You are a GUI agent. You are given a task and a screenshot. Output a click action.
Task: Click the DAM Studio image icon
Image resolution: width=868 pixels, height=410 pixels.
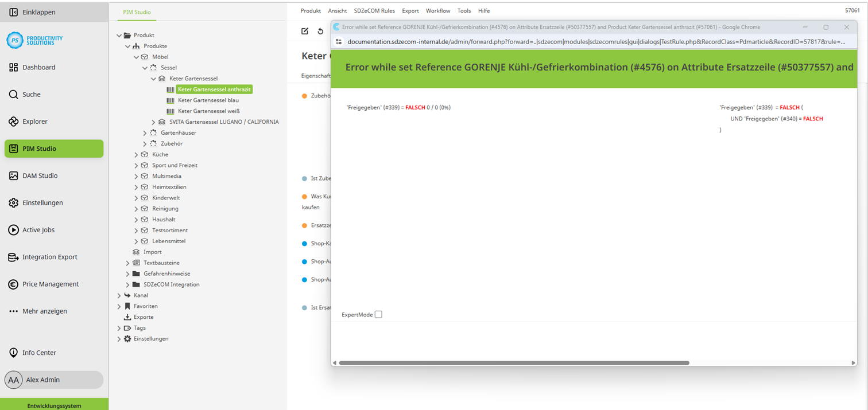[x=14, y=176]
